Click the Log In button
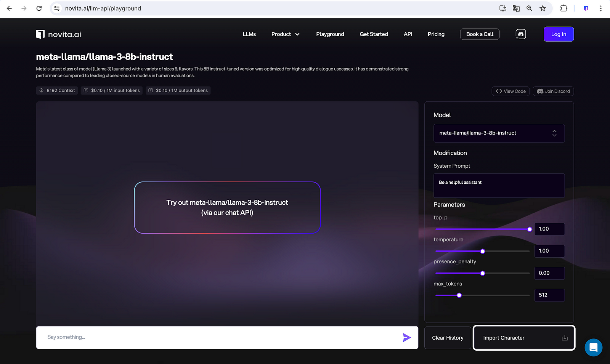The width and height of the screenshot is (610, 364). coord(559,34)
